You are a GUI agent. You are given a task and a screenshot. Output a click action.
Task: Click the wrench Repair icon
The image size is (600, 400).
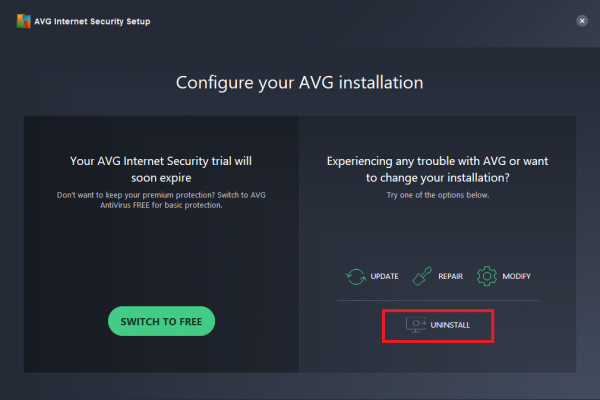tap(422, 276)
